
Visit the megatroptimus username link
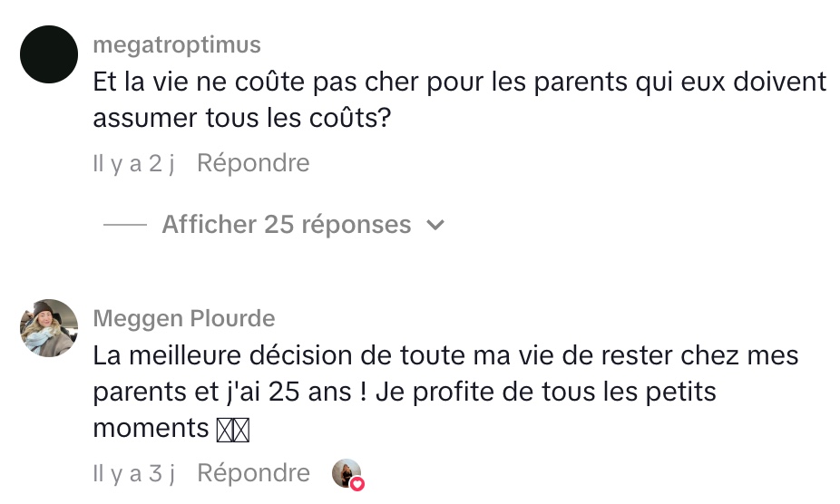tap(177, 44)
